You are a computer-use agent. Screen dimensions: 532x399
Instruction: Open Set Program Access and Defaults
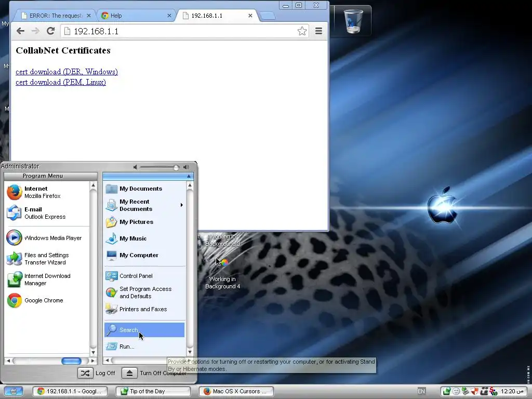click(x=145, y=292)
